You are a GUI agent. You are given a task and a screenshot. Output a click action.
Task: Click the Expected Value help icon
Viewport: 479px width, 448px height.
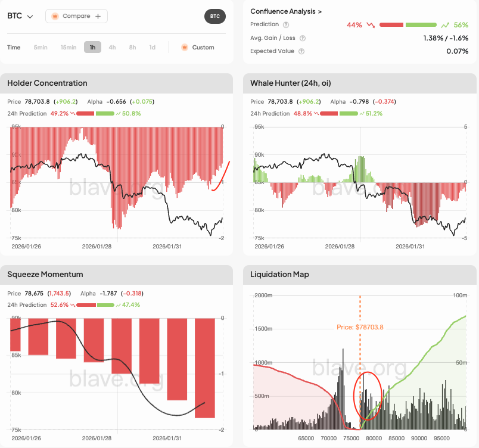tap(301, 51)
